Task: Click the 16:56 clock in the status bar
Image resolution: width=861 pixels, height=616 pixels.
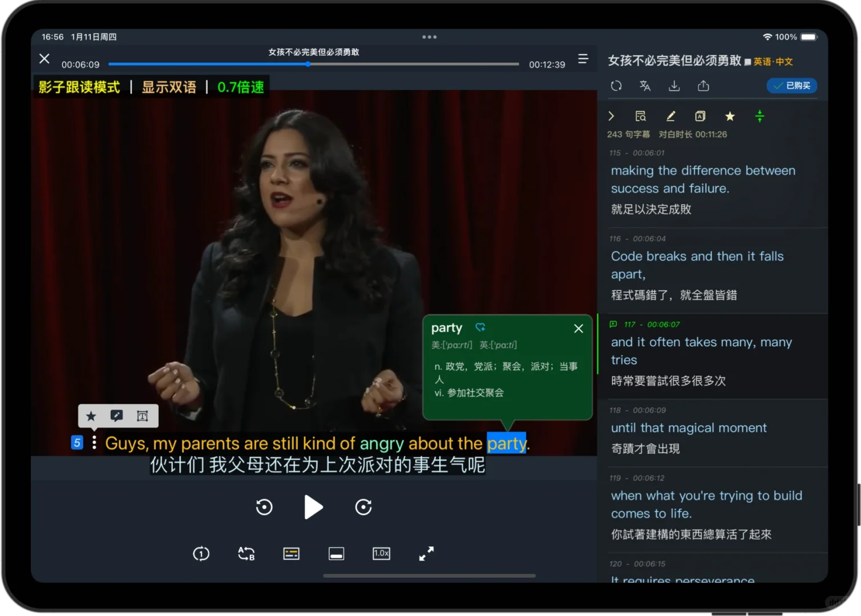Action: click(x=52, y=37)
